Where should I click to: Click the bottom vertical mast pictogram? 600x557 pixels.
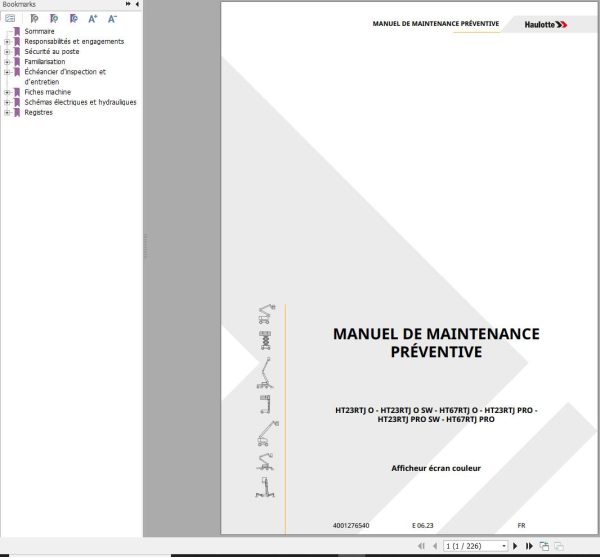pyautogui.click(x=265, y=487)
